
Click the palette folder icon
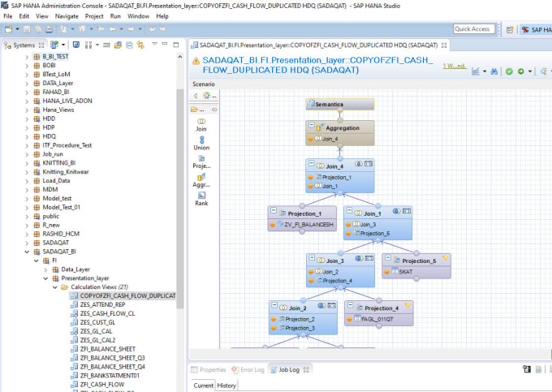[194, 110]
